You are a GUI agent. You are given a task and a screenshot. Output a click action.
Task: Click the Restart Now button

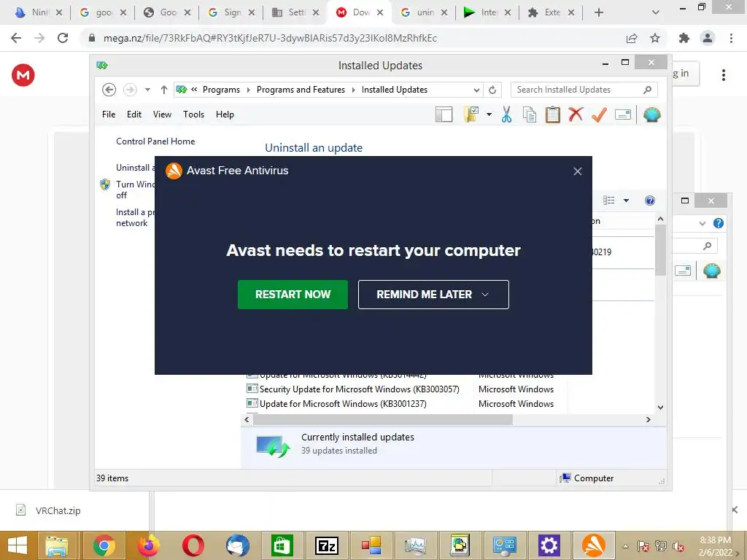(293, 295)
